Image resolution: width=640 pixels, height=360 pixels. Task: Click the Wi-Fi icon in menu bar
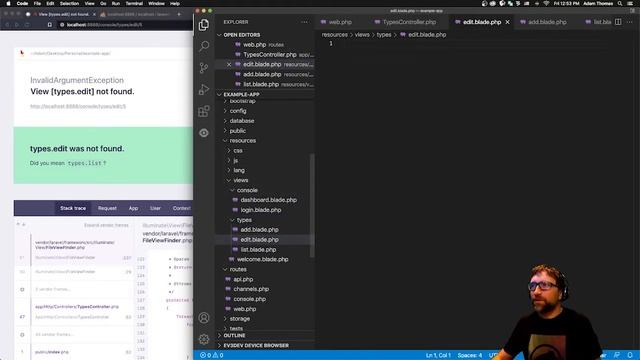point(546,3)
